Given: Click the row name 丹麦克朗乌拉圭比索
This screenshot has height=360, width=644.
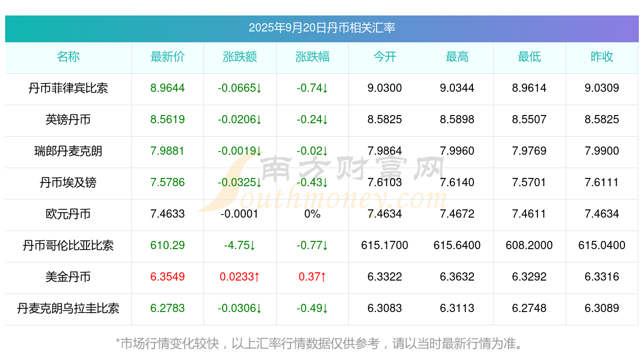Looking at the screenshot, I should (68, 308).
